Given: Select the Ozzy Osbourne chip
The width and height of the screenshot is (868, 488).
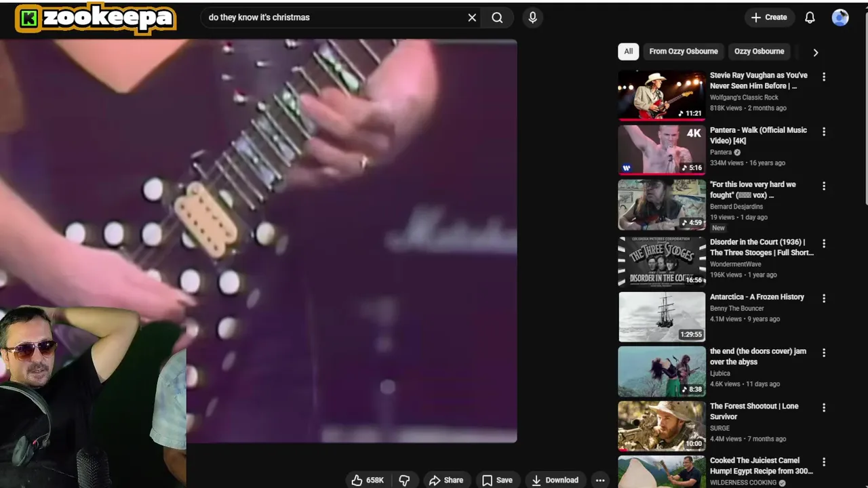Looking at the screenshot, I should tap(759, 52).
